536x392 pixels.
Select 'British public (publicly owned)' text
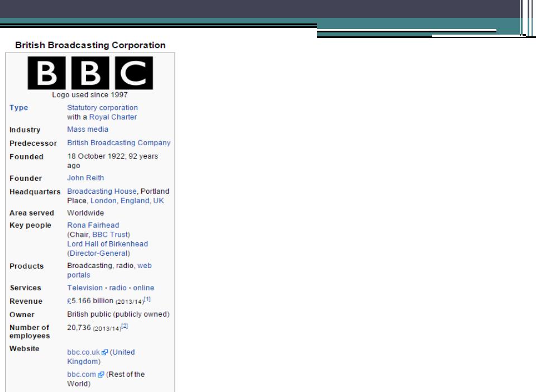[x=118, y=314]
